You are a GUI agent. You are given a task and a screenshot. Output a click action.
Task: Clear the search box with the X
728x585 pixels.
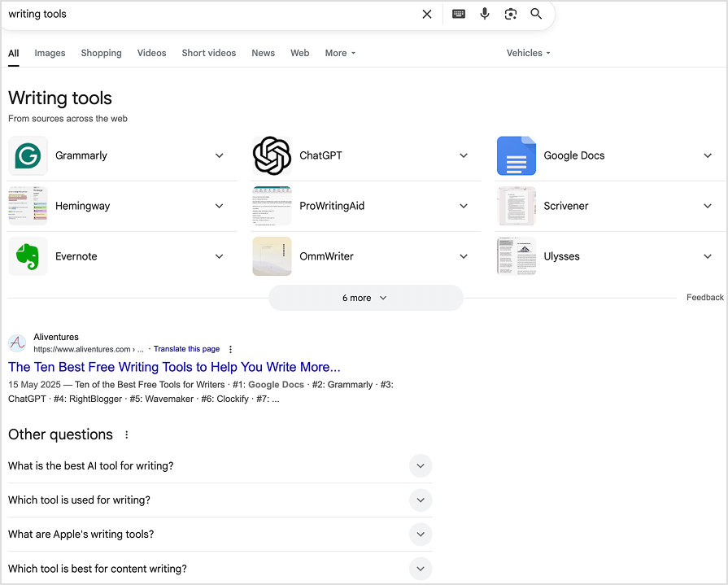tap(427, 14)
